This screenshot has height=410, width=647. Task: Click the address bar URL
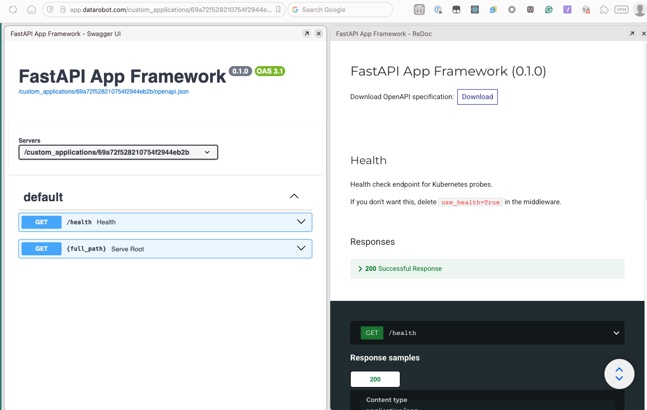click(x=170, y=9)
